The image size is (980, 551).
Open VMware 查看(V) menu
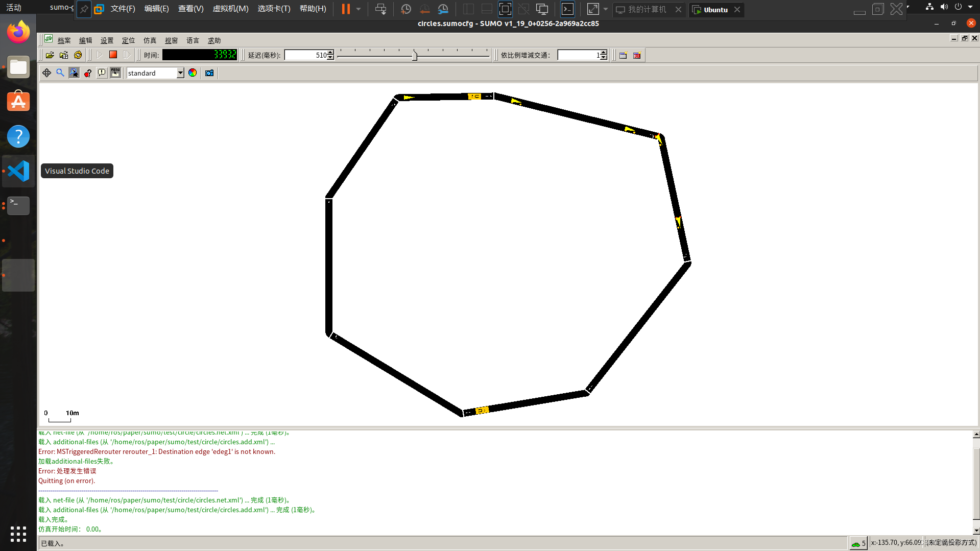point(191,9)
